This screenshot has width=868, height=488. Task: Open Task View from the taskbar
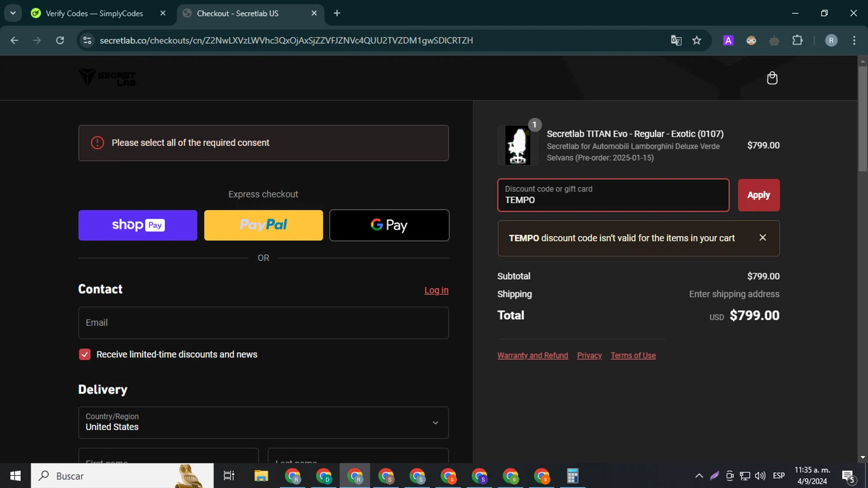(229, 476)
